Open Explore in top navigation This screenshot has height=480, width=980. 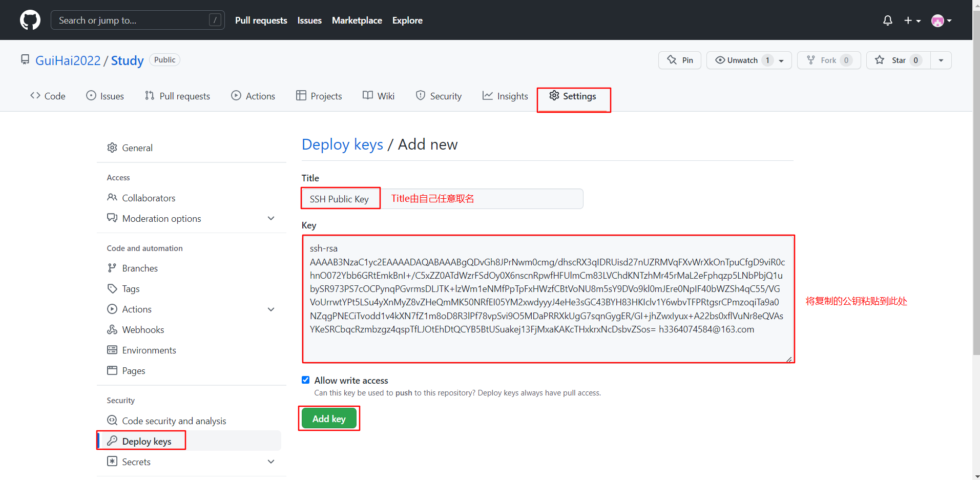point(407,20)
